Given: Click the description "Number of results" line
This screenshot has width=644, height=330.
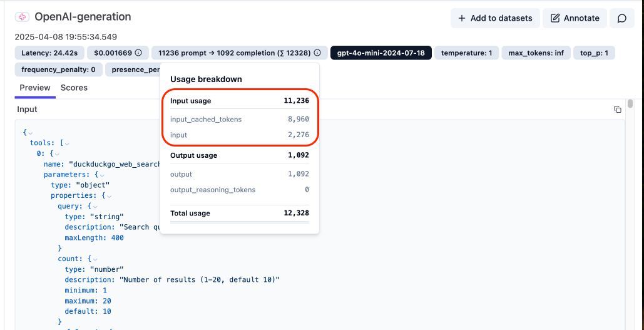Looking at the screenshot, I should (x=172, y=279).
